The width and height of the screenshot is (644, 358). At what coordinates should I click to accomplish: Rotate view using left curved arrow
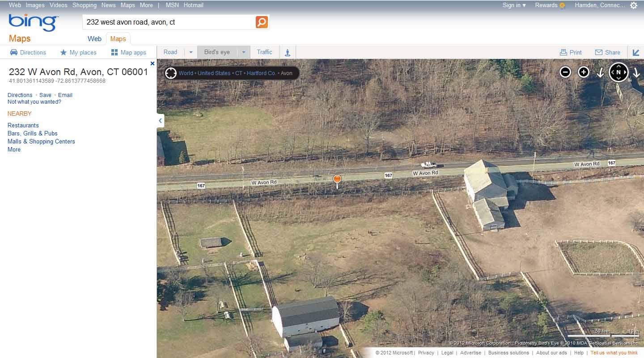[601, 72]
